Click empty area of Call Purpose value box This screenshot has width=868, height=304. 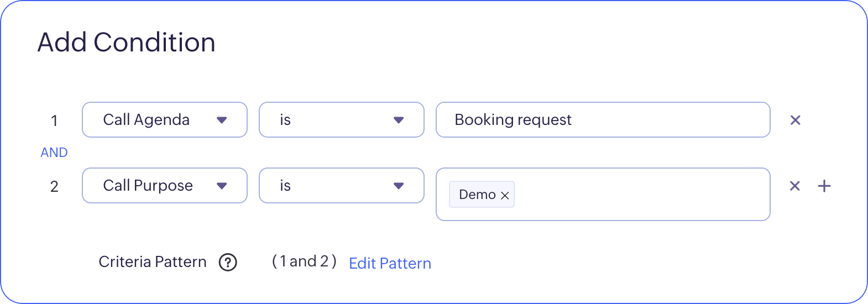[x=641, y=195]
